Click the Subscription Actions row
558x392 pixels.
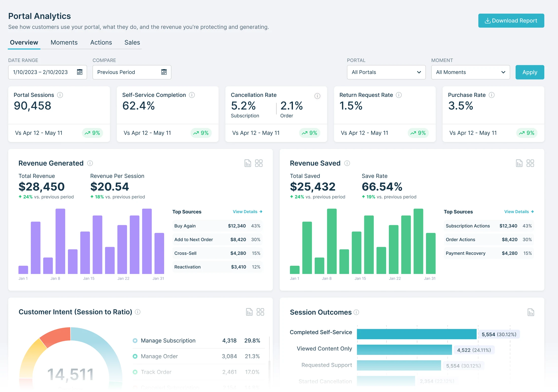point(489,226)
